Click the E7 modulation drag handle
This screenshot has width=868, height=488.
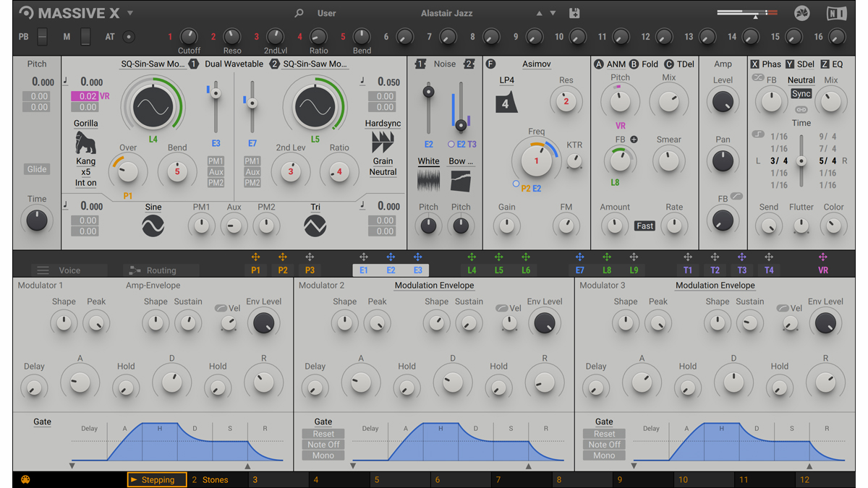click(579, 257)
